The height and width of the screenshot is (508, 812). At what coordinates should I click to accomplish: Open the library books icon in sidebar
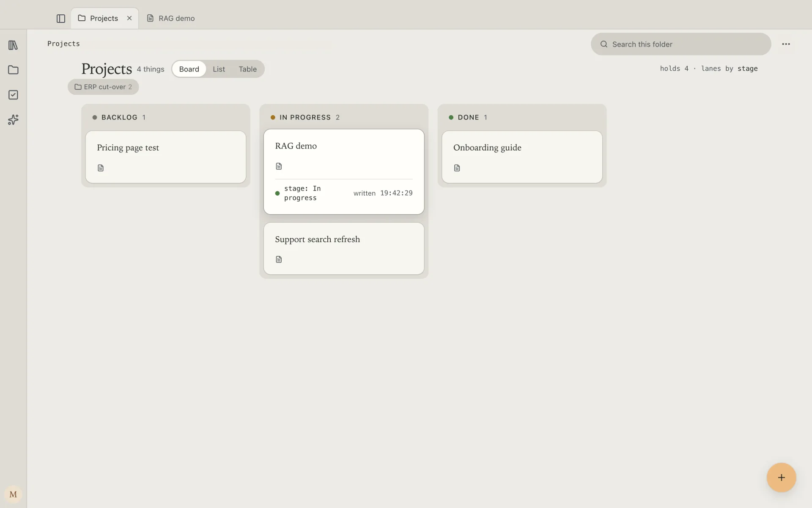(x=13, y=45)
